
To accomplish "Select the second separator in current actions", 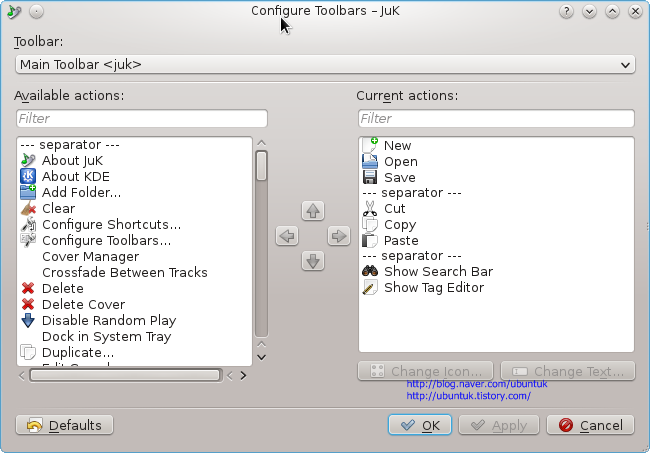I will [412, 256].
